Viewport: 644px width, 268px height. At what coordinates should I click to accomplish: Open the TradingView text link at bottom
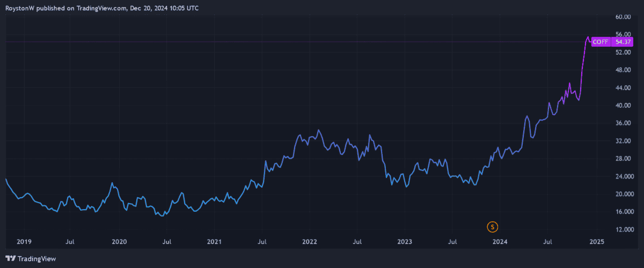pos(36,258)
